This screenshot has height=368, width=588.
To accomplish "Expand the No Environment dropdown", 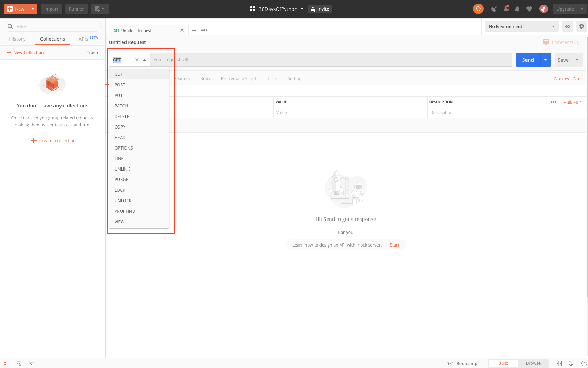I will click(x=521, y=26).
